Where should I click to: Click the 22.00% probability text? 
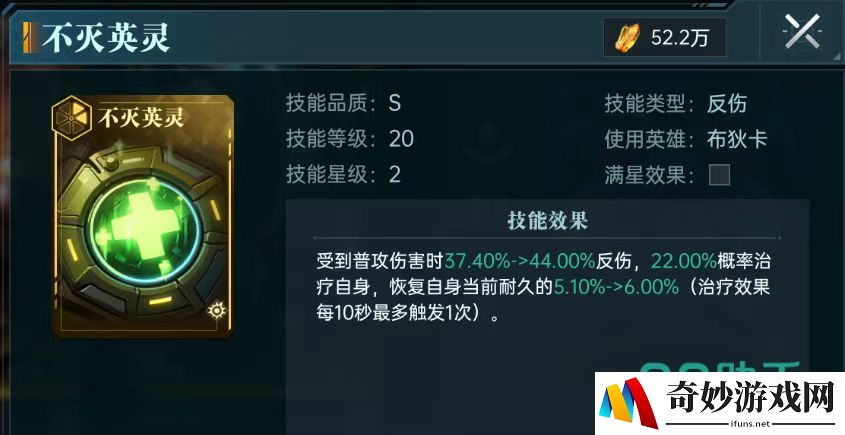[684, 261]
